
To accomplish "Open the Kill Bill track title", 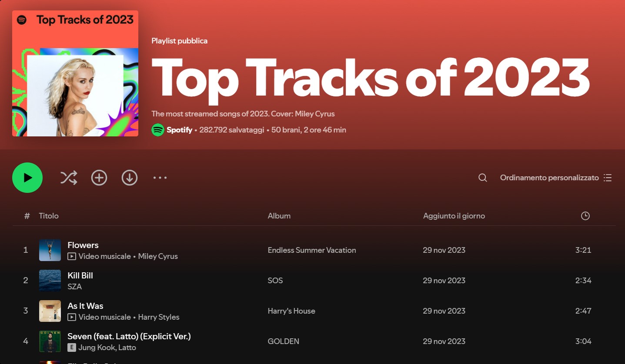I will click(x=80, y=275).
